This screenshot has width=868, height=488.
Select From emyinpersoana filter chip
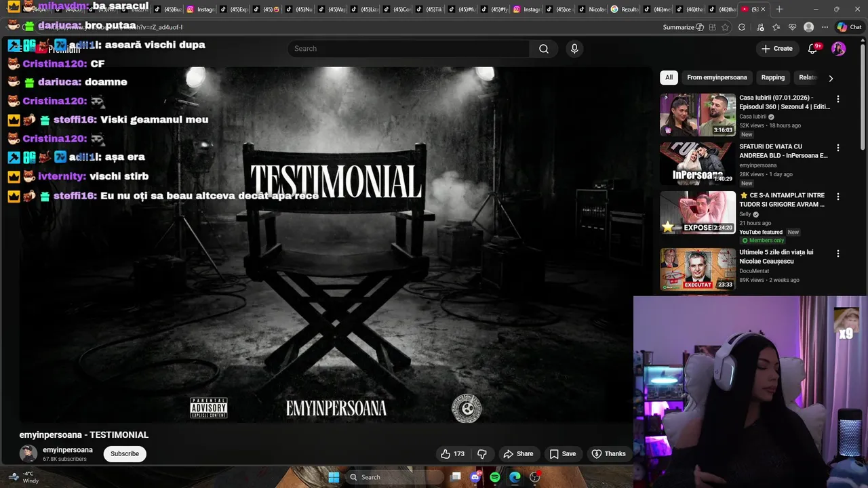(x=717, y=77)
